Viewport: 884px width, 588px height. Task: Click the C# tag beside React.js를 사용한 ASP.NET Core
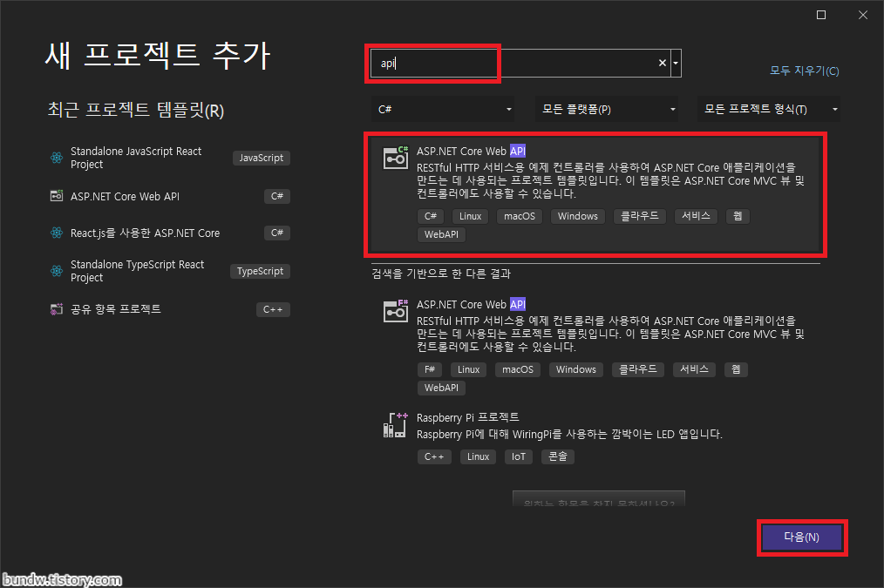[x=277, y=233]
